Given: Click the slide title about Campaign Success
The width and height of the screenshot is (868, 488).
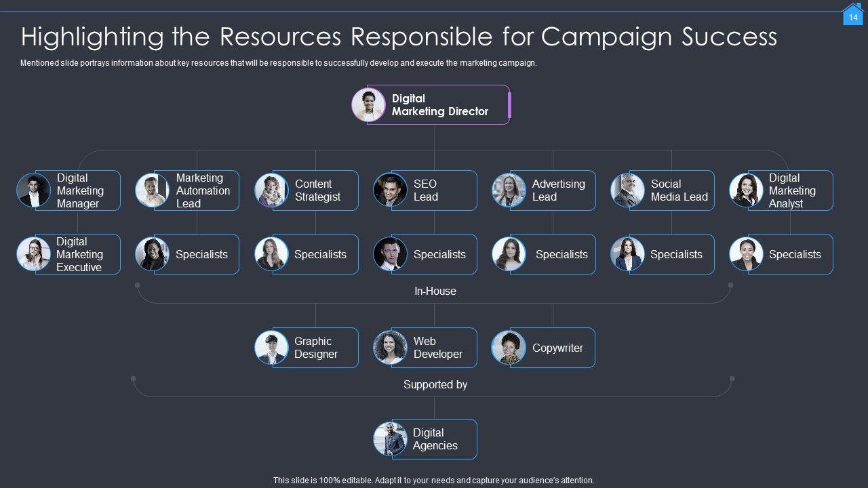Looking at the screenshot, I should [x=399, y=36].
